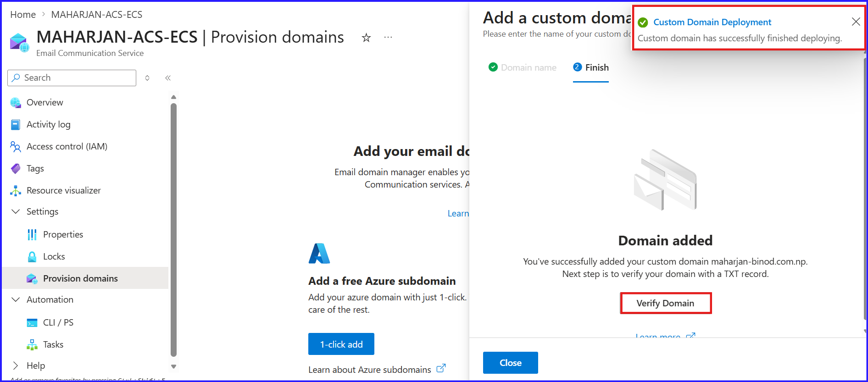Click the 1-click add button
This screenshot has width=868, height=382.
point(341,344)
